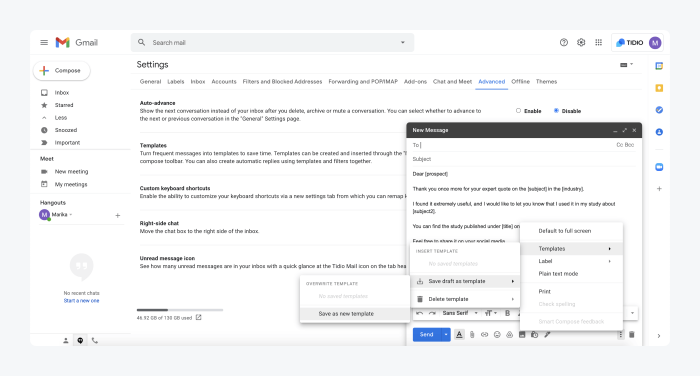
Task: Click the undo icon in formatting bar
Action: pyautogui.click(x=419, y=313)
